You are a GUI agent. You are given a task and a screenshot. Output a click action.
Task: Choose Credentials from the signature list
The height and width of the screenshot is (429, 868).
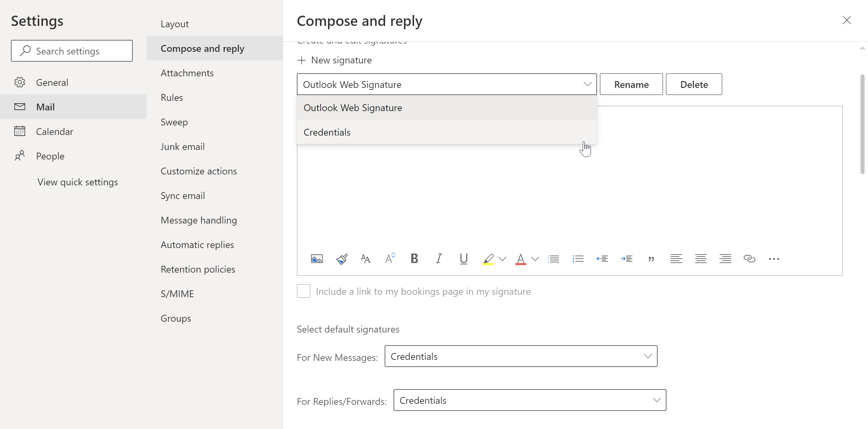click(x=327, y=132)
